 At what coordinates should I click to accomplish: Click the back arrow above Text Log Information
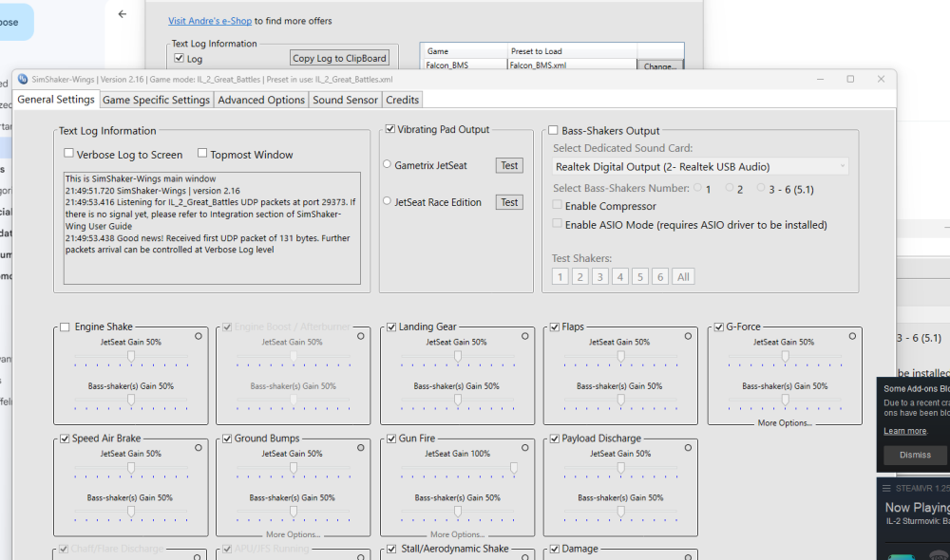click(122, 14)
